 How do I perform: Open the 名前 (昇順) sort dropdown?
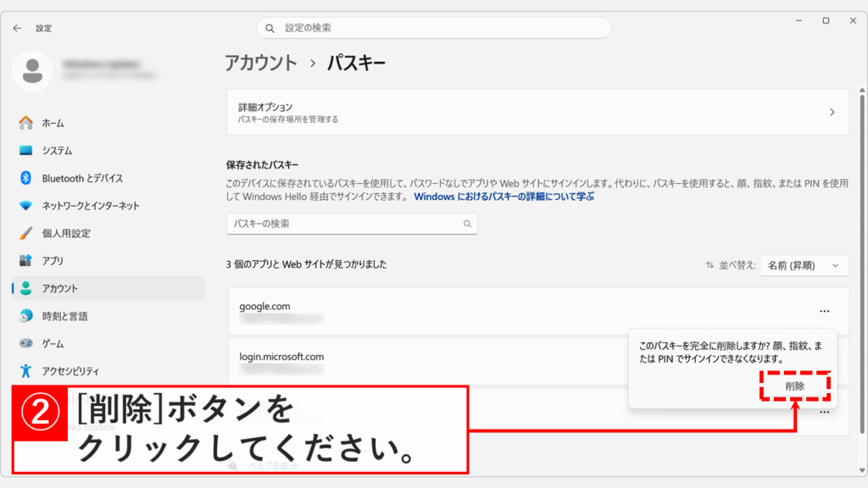point(804,265)
